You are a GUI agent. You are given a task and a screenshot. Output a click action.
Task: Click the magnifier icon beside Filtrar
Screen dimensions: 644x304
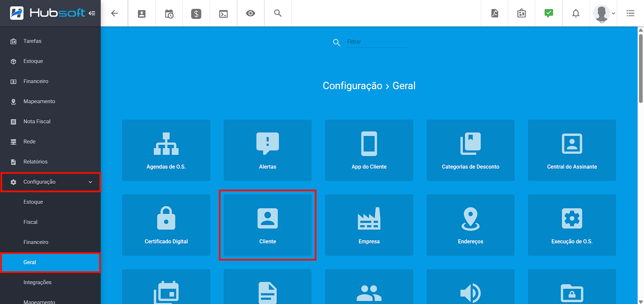336,42
